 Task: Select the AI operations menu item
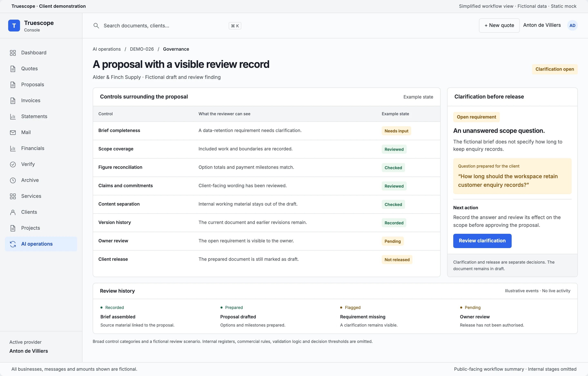click(x=41, y=244)
